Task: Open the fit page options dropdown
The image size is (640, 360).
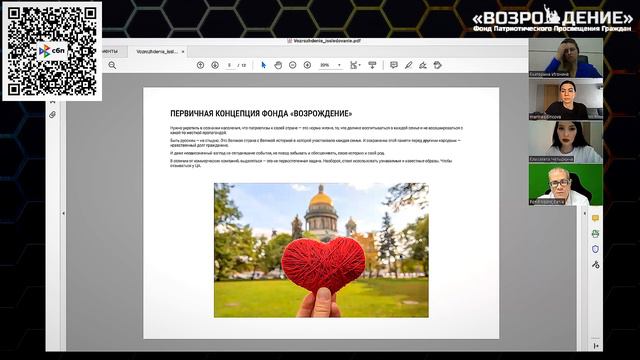Action: pyautogui.click(x=355, y=65)
